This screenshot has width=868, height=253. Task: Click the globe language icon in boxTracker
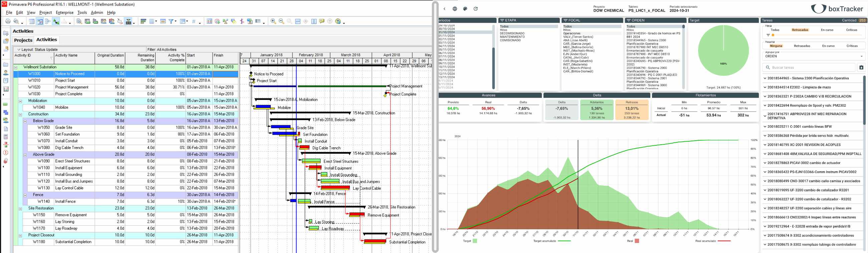[455, 9]
